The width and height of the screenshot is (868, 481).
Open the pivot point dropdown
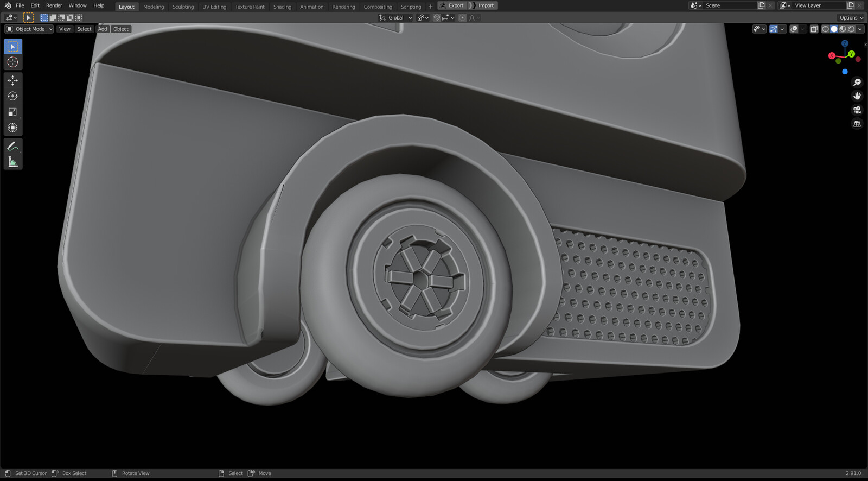[423, 18]
